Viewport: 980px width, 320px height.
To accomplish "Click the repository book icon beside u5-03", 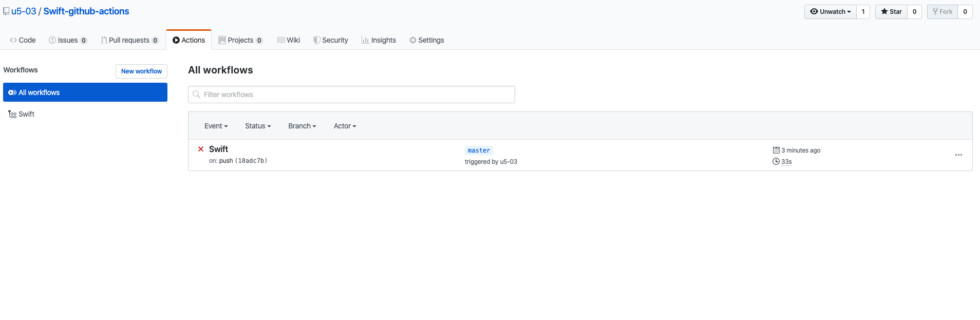I will tap(6, 11).
